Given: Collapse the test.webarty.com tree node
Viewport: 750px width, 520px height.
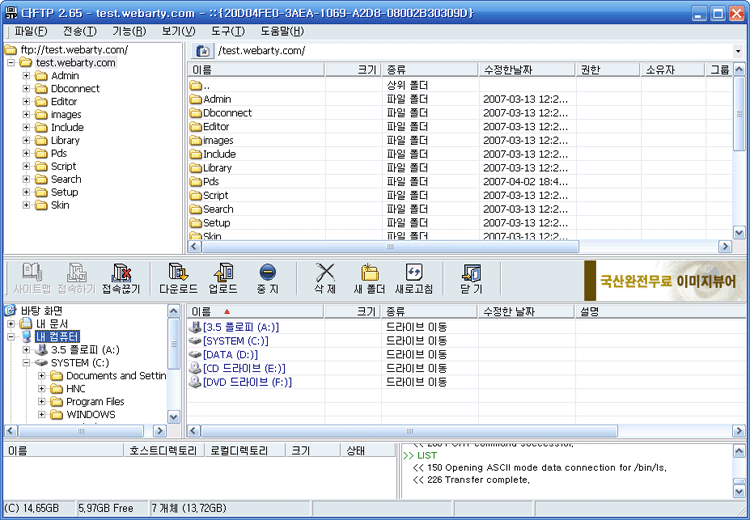Looking at the screenshot, I should 12,63.
